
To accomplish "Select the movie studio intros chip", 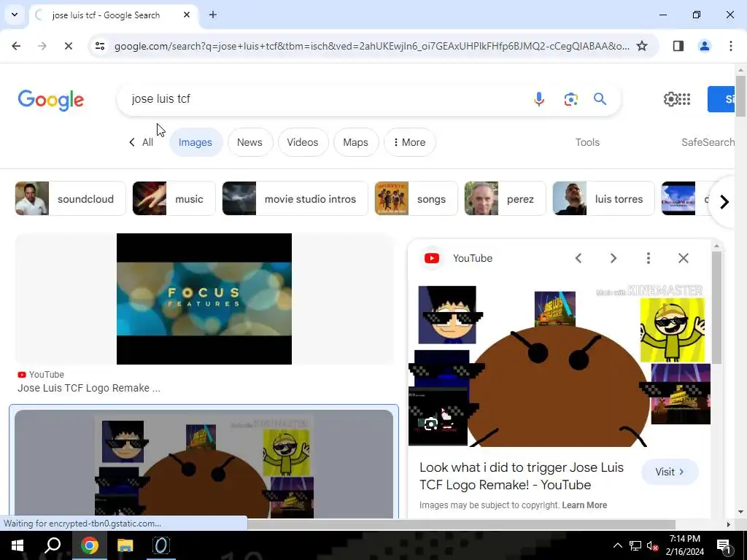I will point(295,198).
